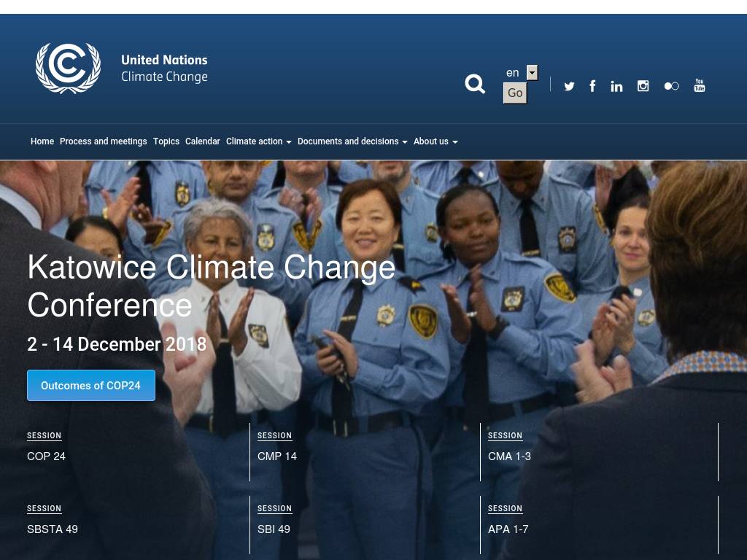Visit the Facebook page icon
The image size is (747, 560).
point(592,86)
